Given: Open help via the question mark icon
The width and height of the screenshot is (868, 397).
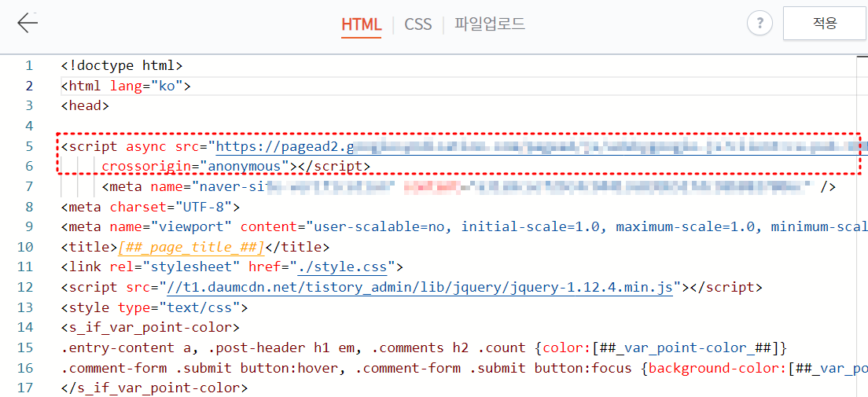Looking at the screenshot, I should [759, 24].
